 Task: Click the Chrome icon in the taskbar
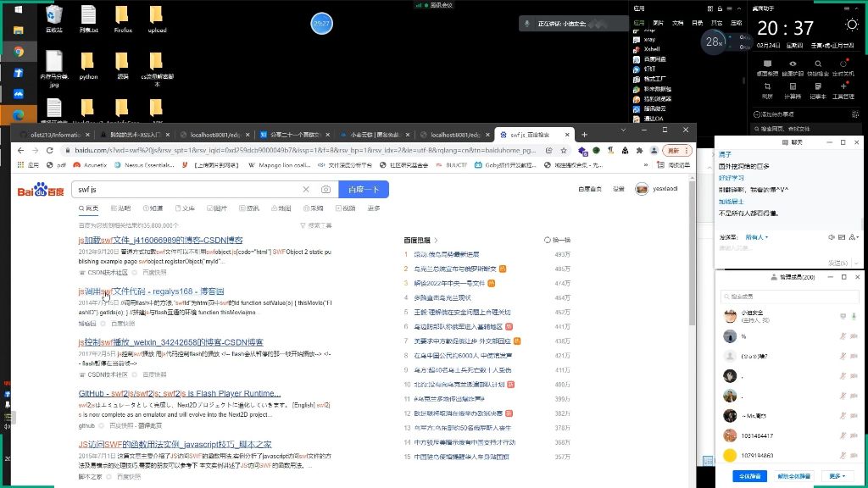point(19,52)
